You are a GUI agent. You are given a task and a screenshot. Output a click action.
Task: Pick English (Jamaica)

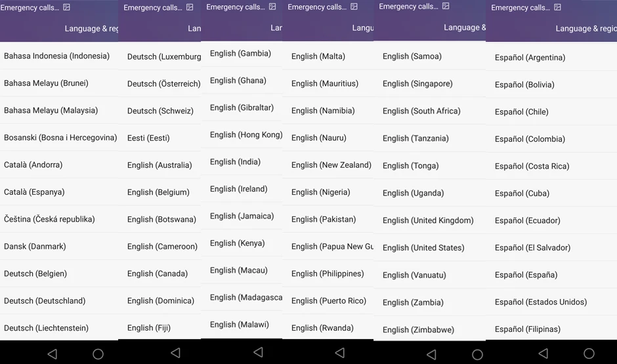pyautogui.click(x=242, y=216)
